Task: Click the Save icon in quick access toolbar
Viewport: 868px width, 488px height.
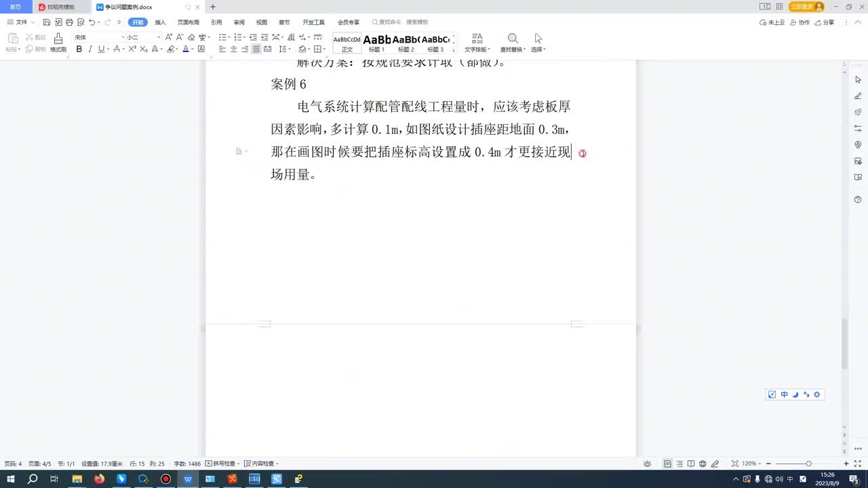Action: [x=47, y=22]
